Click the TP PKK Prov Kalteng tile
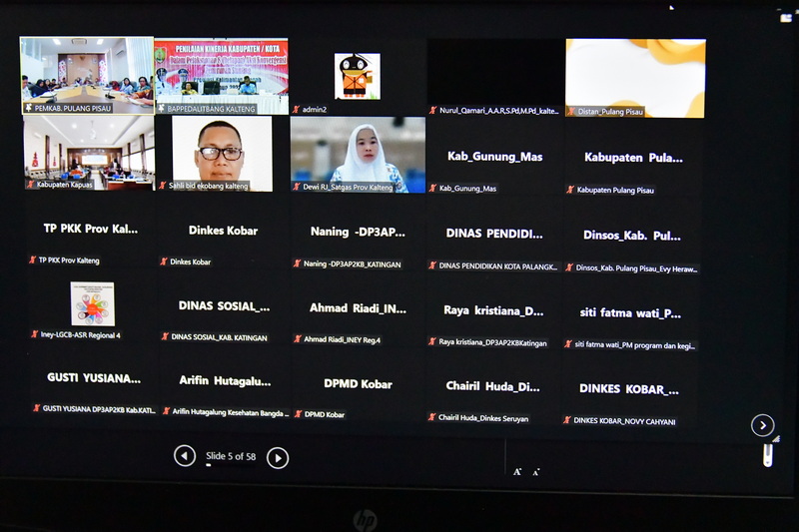This screenshot has width=799, height=532. 91,230
